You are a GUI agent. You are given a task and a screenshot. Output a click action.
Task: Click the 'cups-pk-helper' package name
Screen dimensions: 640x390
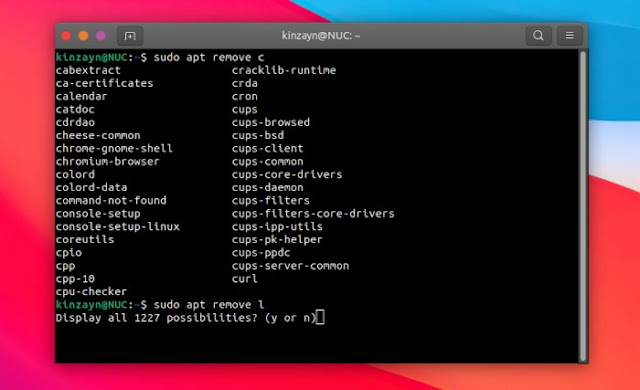278,240
